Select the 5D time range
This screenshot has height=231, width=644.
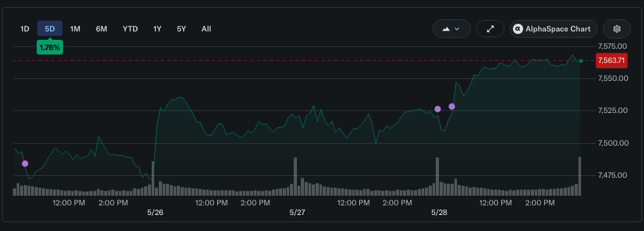pos(49,29)
